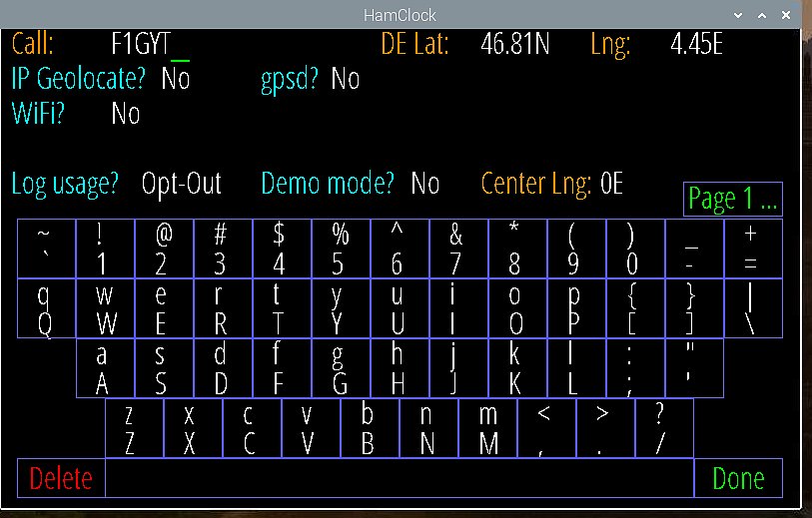812x518 pixels.
Task: Tap the A key
Action: (106, 368)
